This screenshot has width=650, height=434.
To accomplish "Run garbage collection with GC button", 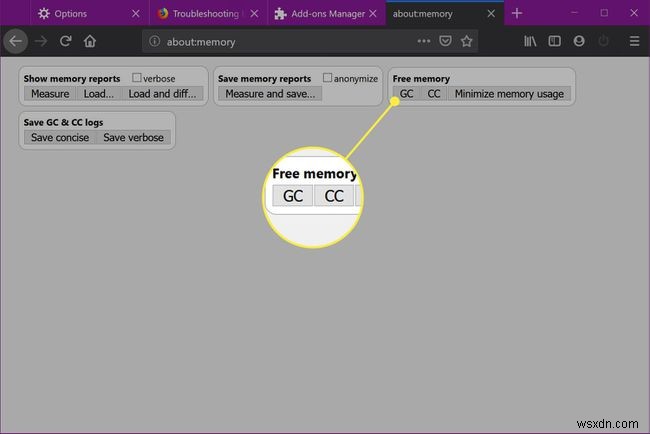I will (406, 94).
